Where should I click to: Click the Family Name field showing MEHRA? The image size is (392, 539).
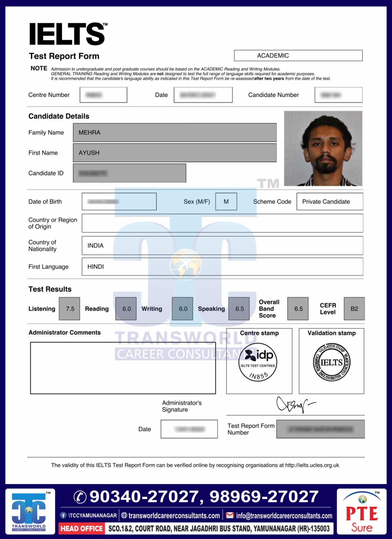(175, 132)
